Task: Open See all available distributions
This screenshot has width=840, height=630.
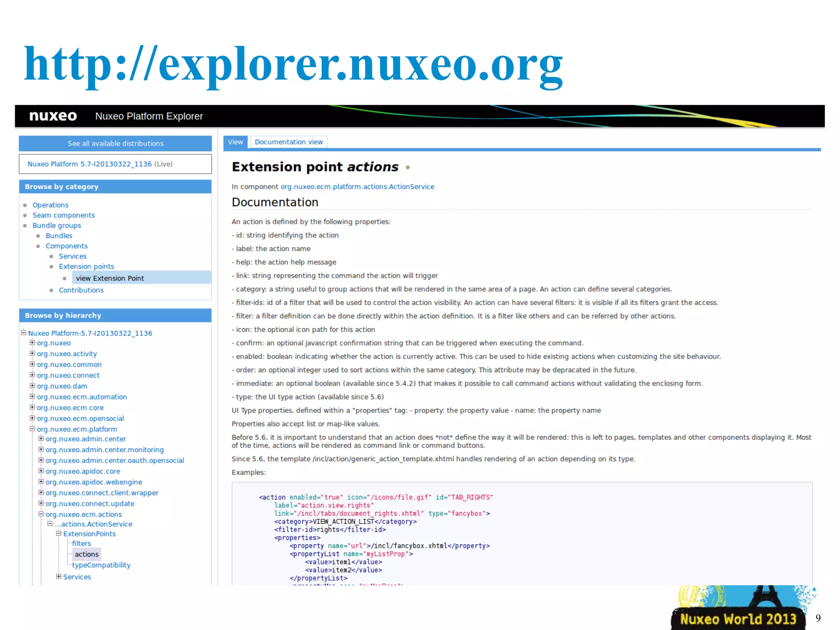Action: [115, 143]
